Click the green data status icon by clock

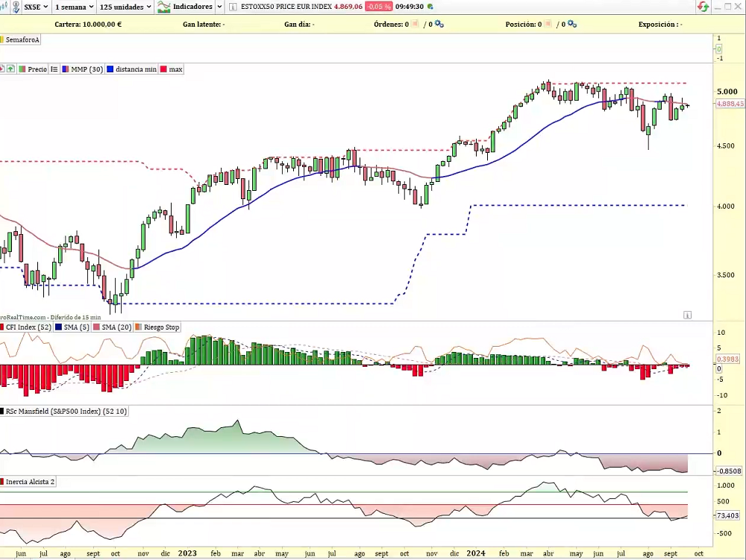(x=430, y=7)
